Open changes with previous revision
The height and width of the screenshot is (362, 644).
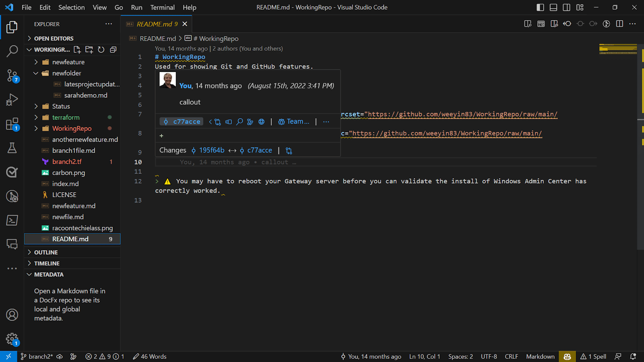click(567, 24)
